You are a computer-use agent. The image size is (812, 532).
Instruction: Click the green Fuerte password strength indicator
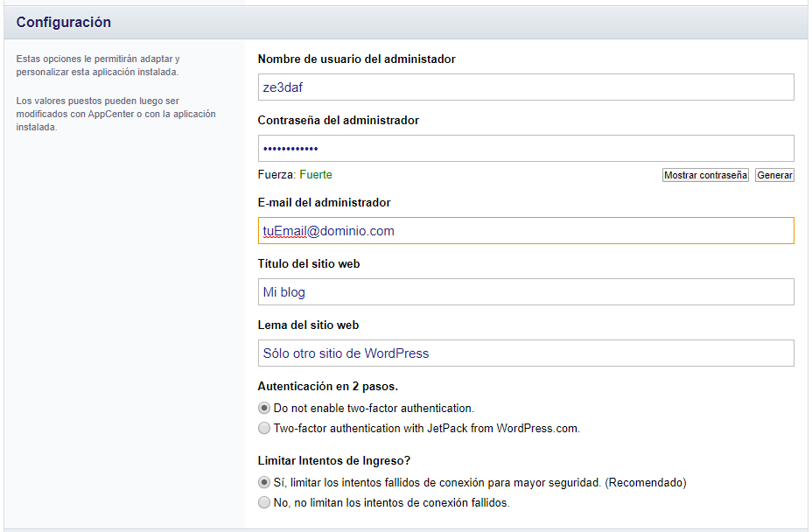point(316,175)
